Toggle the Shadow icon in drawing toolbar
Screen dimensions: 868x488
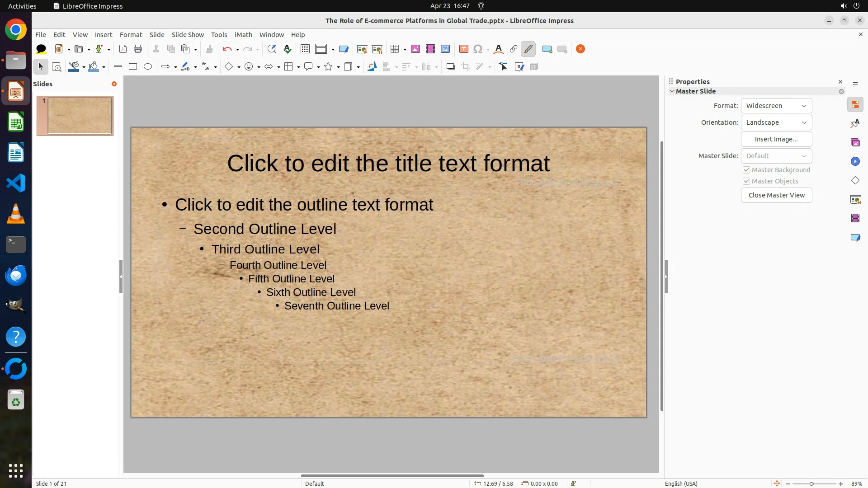[450, 67]
